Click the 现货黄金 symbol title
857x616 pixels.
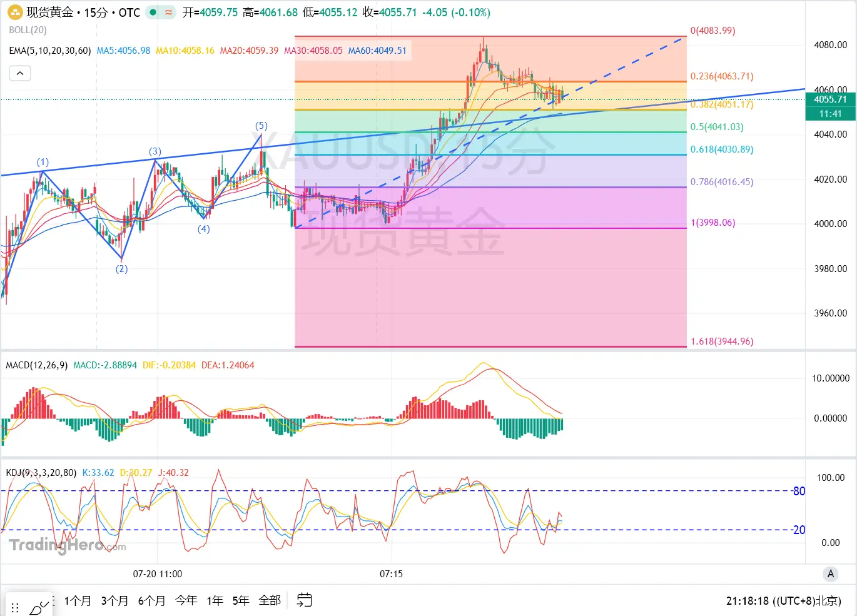pyautogui.click(x=50, y=13)
